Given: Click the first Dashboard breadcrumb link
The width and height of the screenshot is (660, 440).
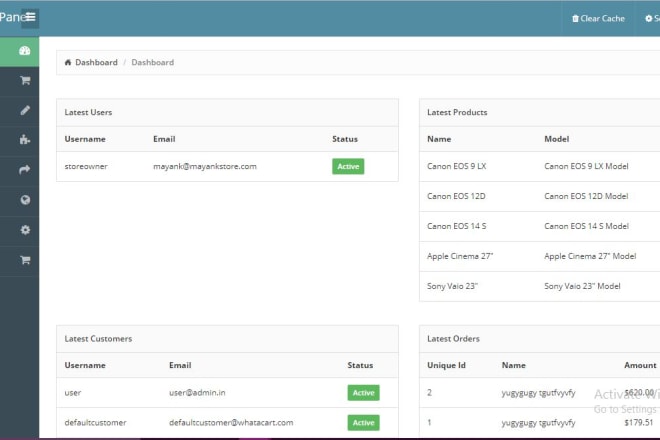Looking at the screenshot, I should point(96,62).
